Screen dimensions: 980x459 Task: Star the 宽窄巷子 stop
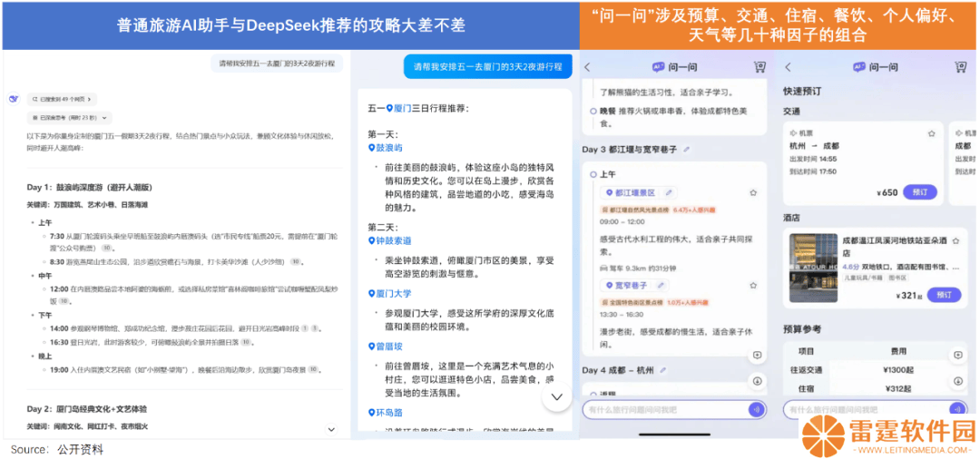pyautogui.click(x=753, y=286)
